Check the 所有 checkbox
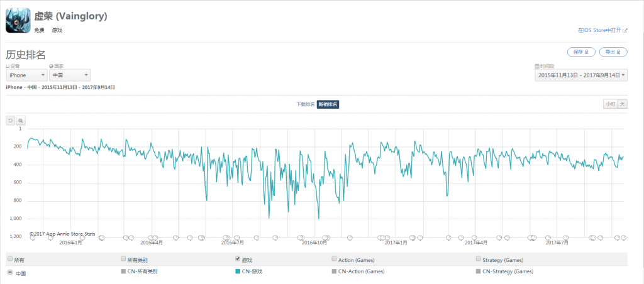The width and height of the screenshot is (644, 284). pyautogui.click(x=10, y=259)
